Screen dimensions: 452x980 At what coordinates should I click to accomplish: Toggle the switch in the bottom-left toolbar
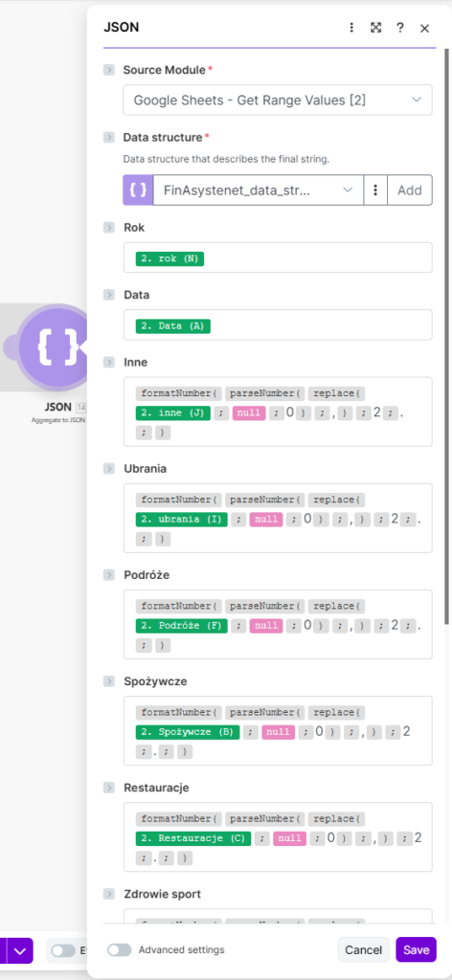tap(64, 950)
